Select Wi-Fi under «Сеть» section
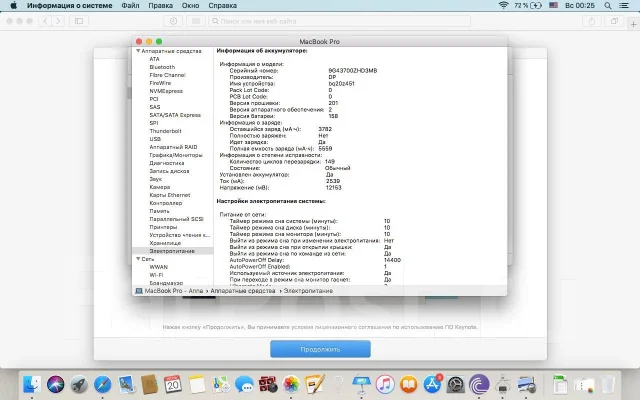 (156, 275)
